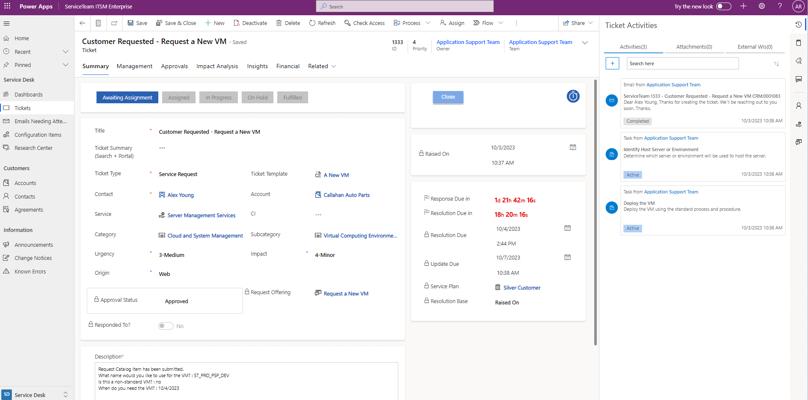Open the Insights tab
This screenshot has width=808, height=400.
(257, 66)
